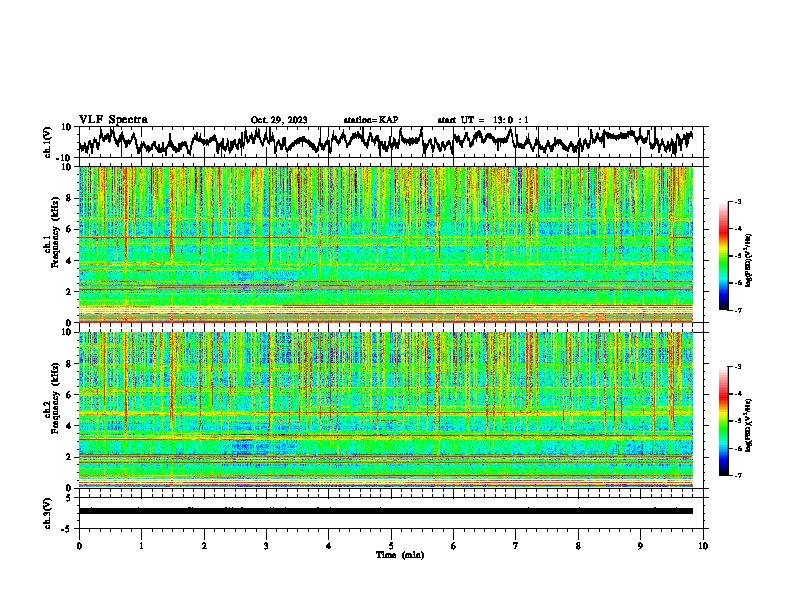Image resolution: width=792 pixels, height=612 pixels.
Task: Click the log(PSD) label beside ch.1 colorbar
Action: [749, 261]
